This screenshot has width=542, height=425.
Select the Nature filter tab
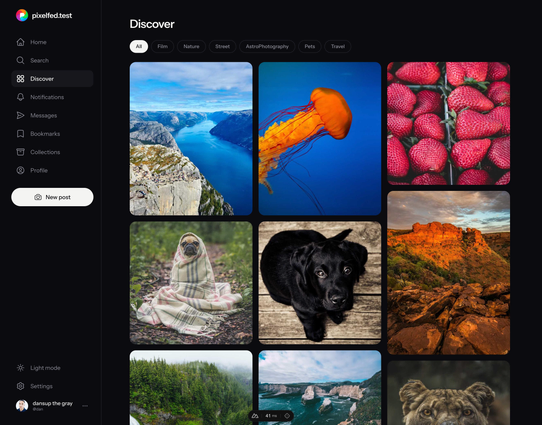(x=191, y=47)
